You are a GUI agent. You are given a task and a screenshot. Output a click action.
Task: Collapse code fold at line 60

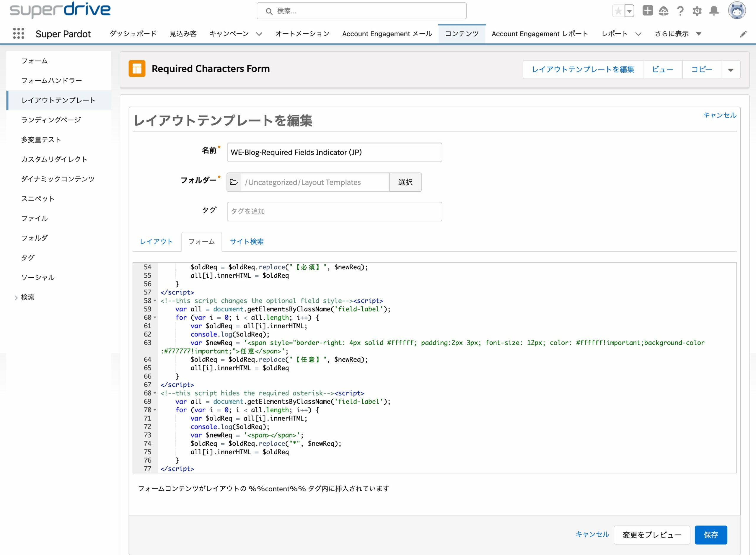click(155, 318)
